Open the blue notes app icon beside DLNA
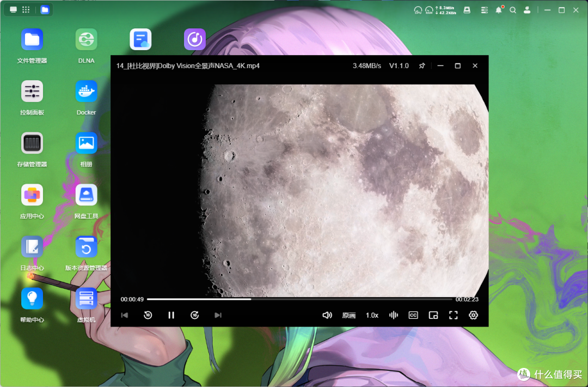Image resolution: width=588 pixels, height=387 pixels. click(x=140, y=39)
